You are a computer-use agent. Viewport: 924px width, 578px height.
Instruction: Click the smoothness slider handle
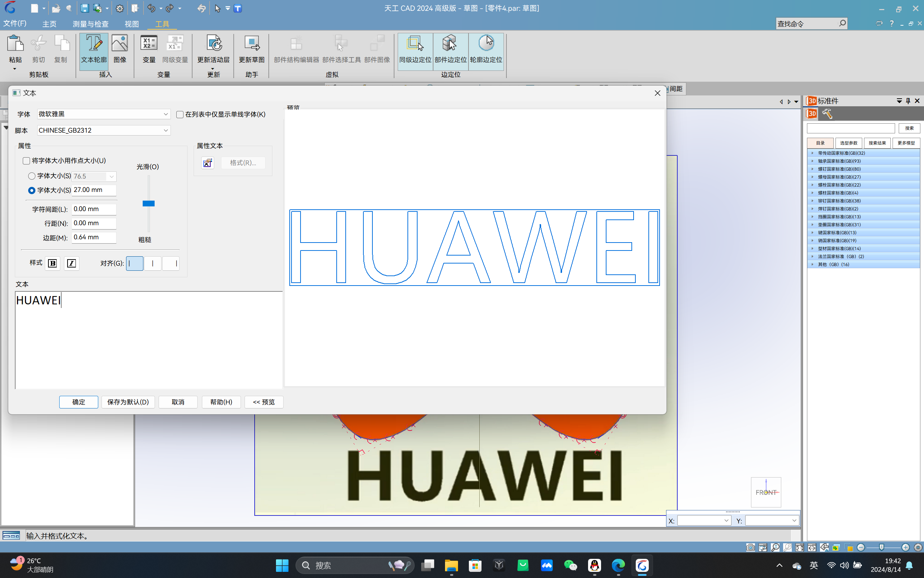click(148, 204)
